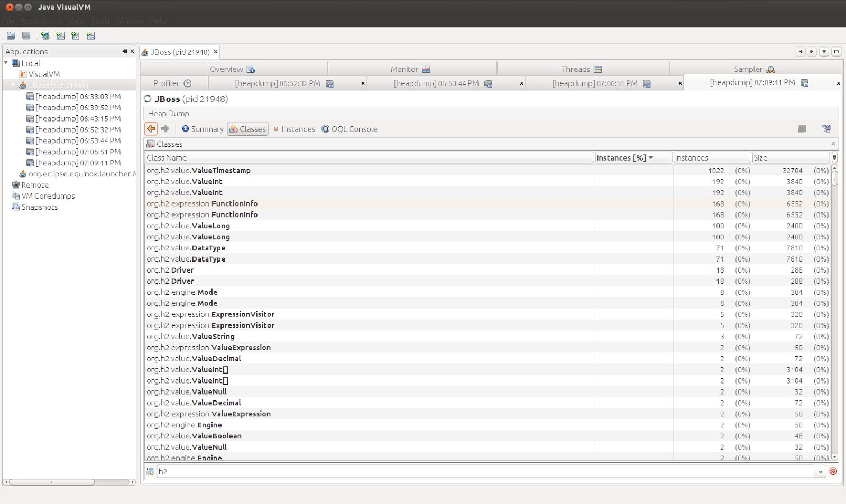Select the org.h2.value.ValueTimestamp row
846x504 pixels.
tap(488, 171)
